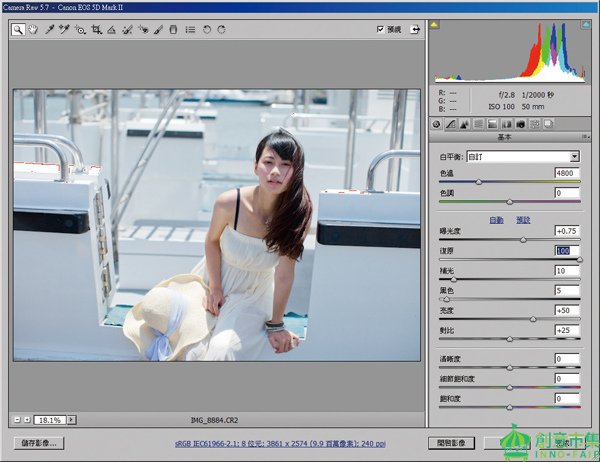
Task: Adjust the 曝光度 exposure slider handle
Action: click(x=523, y=240)
